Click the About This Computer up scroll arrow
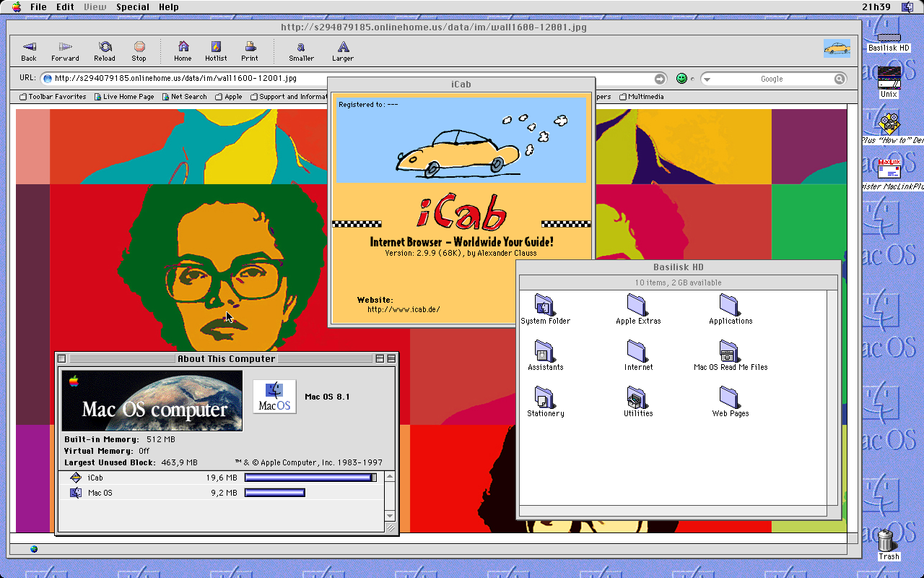The height and width of the screenshot is (578, 924). coord(390,477)
